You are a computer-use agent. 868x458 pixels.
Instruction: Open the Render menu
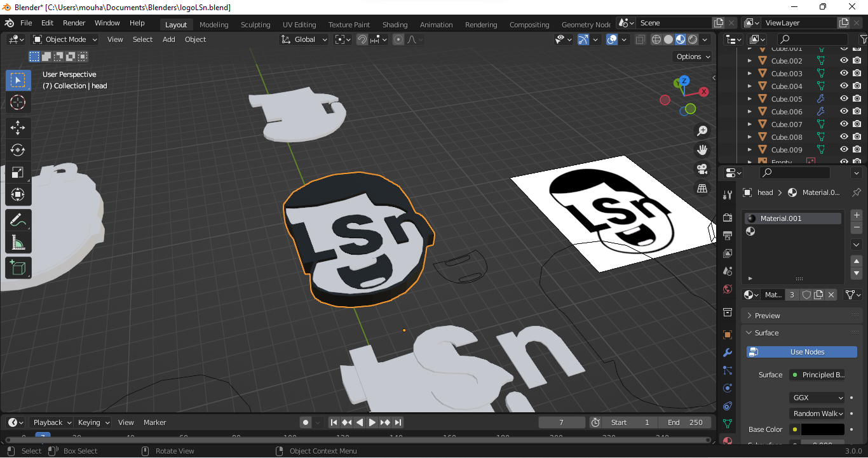[74, 23]
